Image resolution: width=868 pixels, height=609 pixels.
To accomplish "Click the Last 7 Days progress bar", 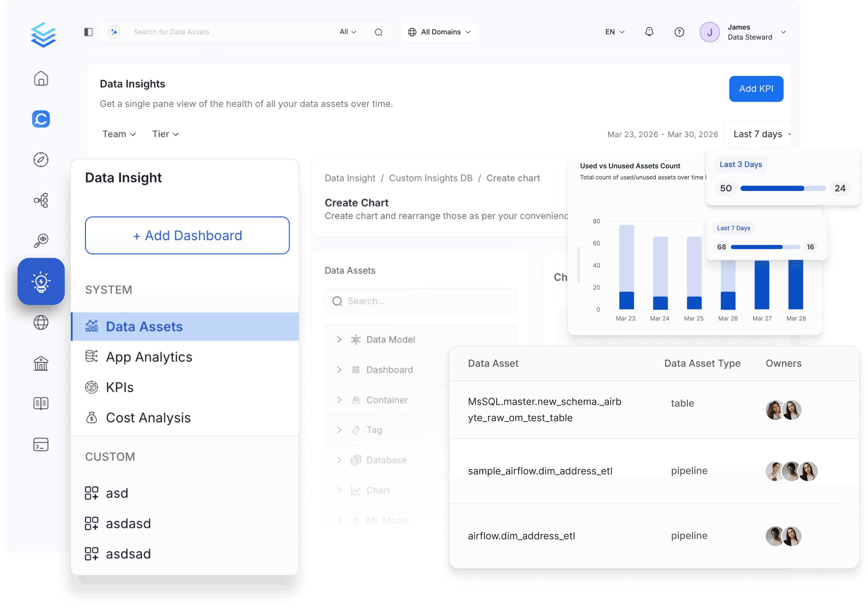I will (765, 247).
